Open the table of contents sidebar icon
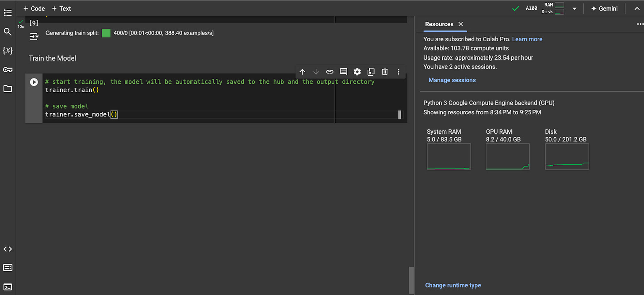 click(x=8, y=13)
